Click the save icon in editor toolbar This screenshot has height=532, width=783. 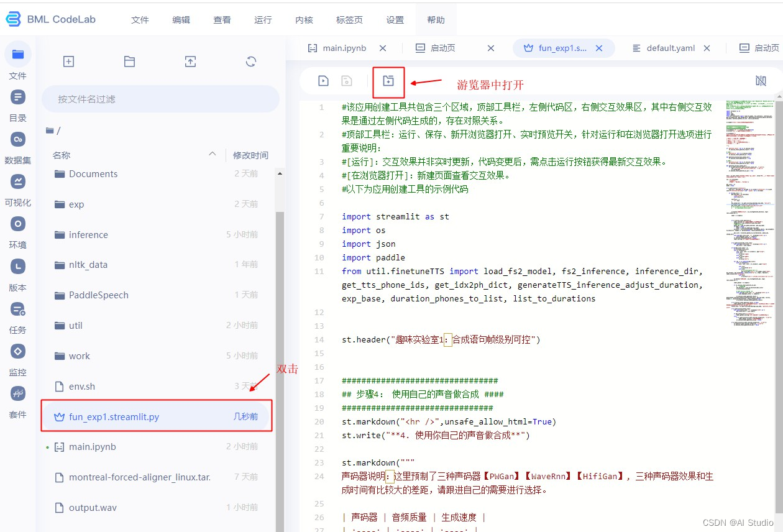[x=347, y=81]
